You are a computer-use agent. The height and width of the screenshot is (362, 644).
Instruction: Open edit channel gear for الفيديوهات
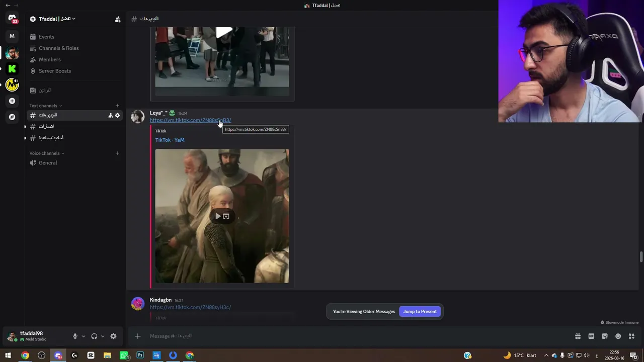point(117,115)
